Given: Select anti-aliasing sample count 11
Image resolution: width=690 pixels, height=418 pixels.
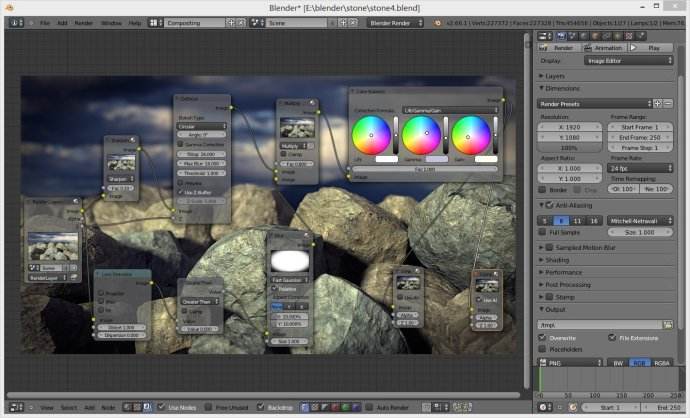Looking at the screenshot, I should 577,219.
